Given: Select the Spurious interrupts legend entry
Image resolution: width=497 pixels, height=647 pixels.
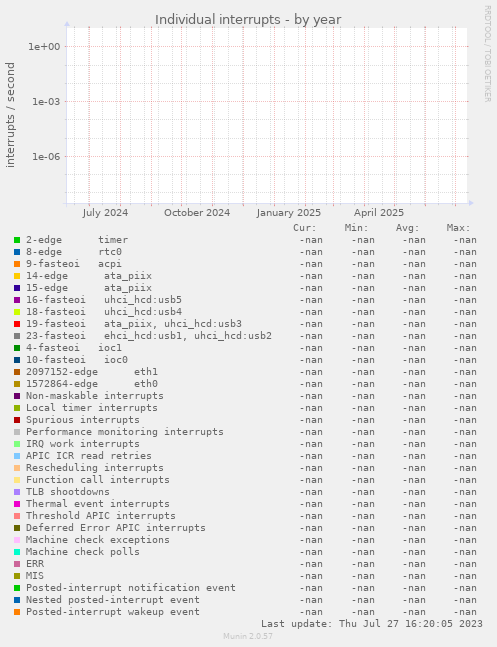Looking at the screenshot, I should tap(83, 420).
